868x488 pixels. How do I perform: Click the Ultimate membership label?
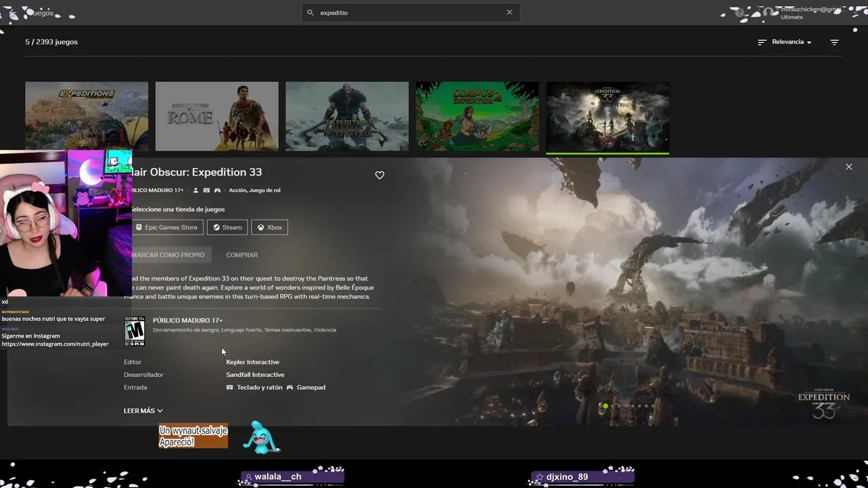(x=792, y=17)
